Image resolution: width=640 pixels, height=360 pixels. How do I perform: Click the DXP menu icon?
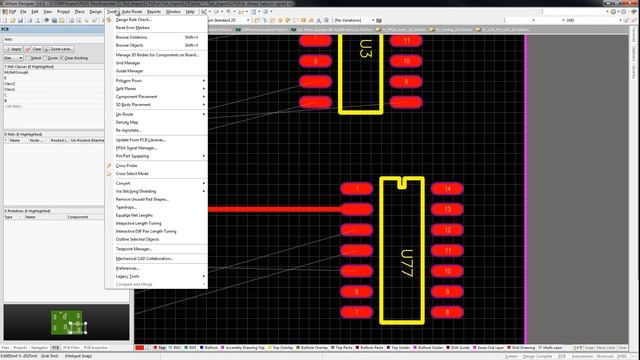point(5,12)
